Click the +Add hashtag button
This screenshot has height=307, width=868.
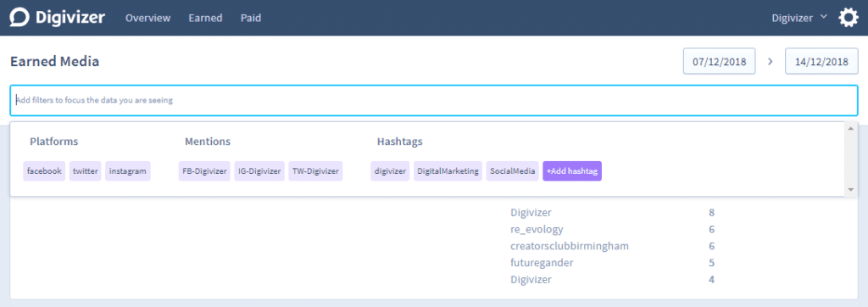(x=572, y=171)
